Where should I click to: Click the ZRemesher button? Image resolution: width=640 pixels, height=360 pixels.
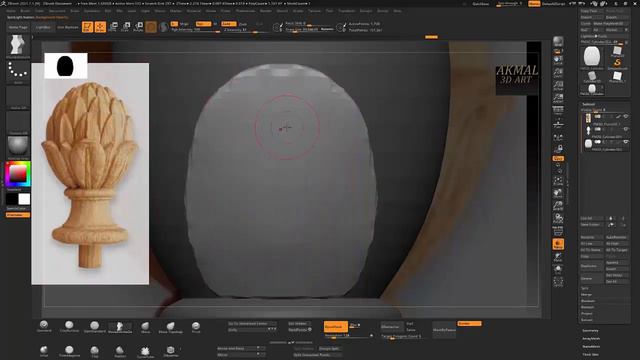391,327
